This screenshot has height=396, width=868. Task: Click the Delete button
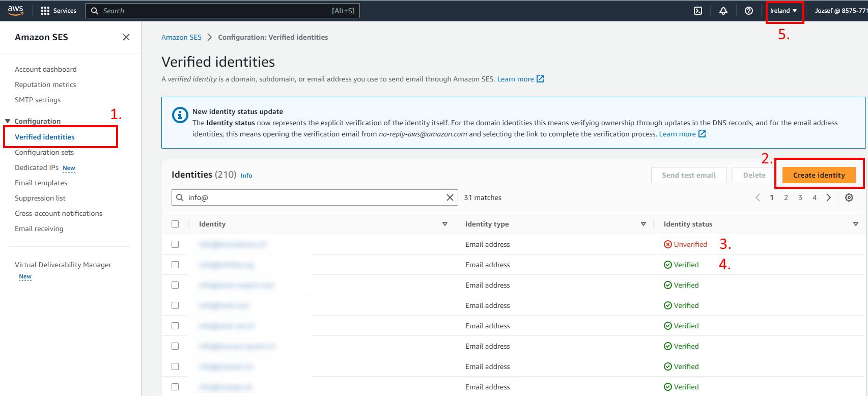[x=754, y=175]
